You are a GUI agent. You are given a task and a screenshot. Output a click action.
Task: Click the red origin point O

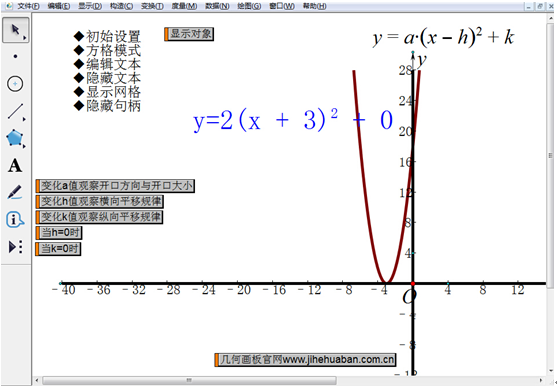tap(413, 284)
